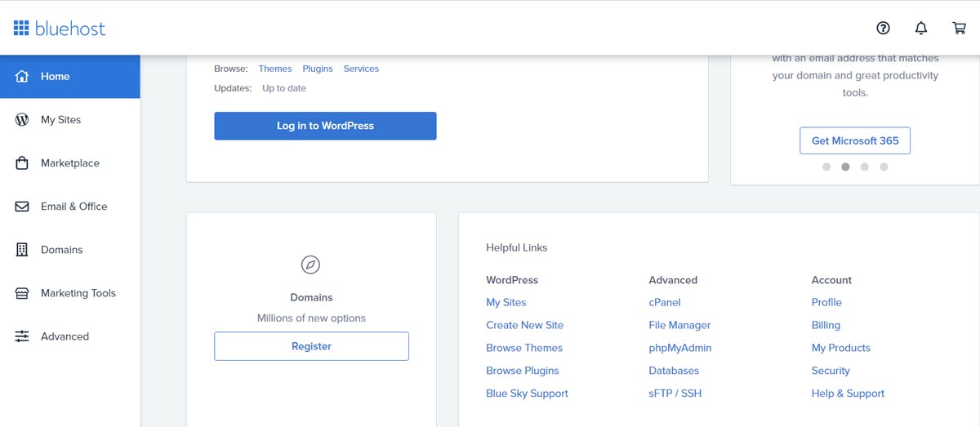This screenshot has width=980, height=427.
Task: Click the Register domains button
Action: pyautogui.click(x=311, y=346)
